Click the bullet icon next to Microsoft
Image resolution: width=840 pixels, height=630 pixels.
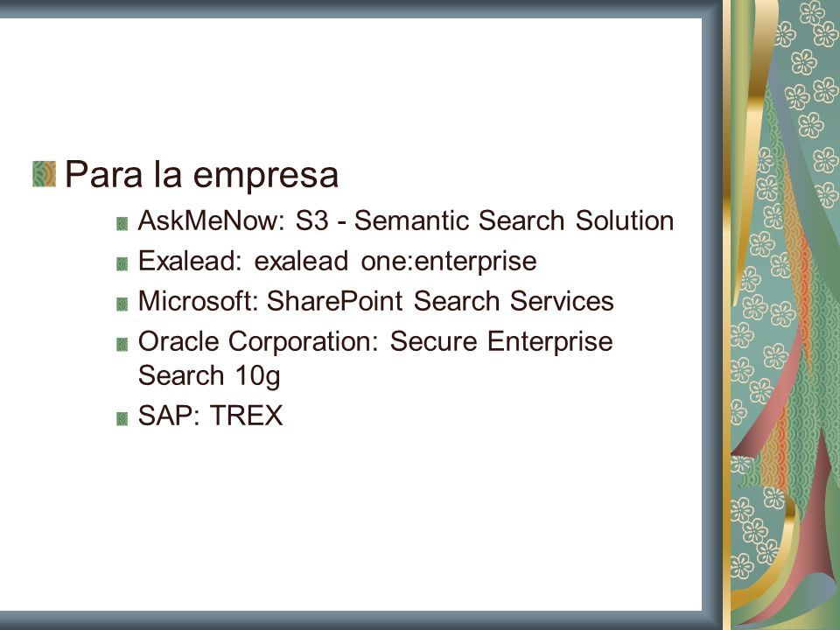(122, 304)
